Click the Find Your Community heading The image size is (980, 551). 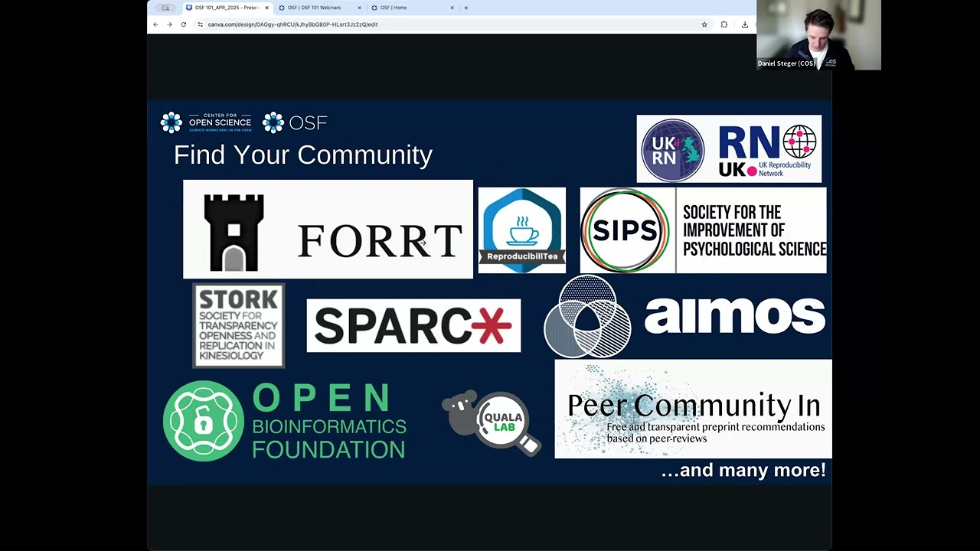click(x=303, y=155)
